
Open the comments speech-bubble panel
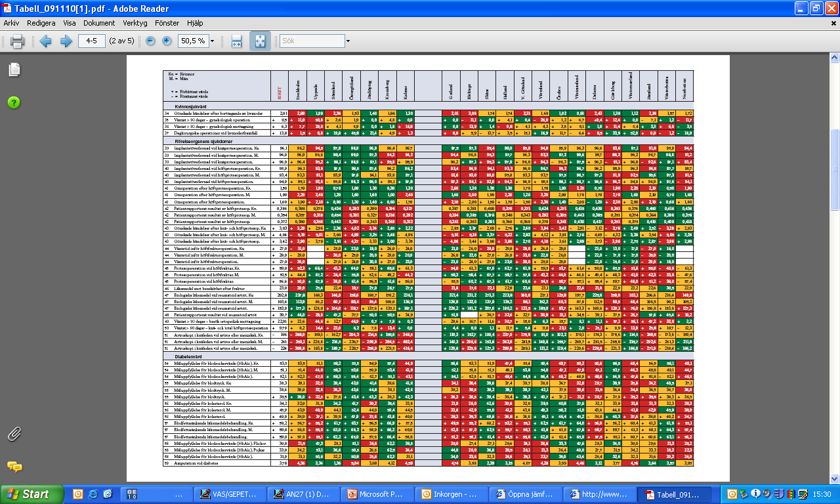click(14, 467)
